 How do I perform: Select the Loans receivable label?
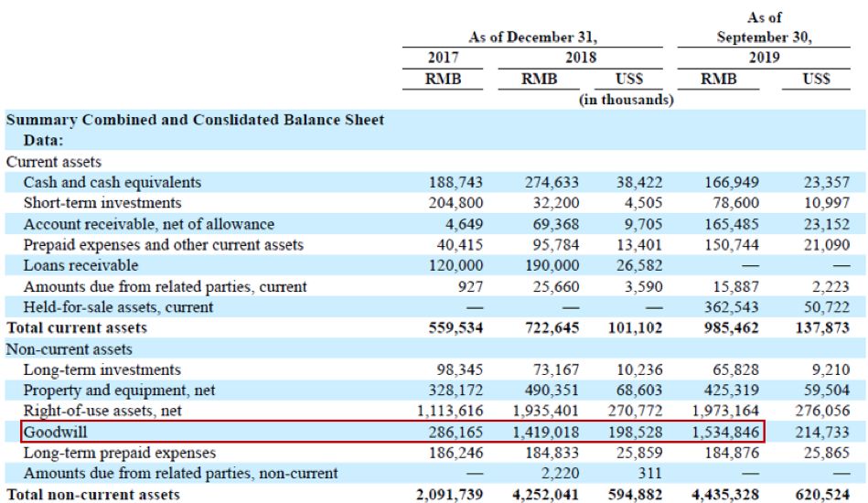pyautogui.click(x=80, y=265)
